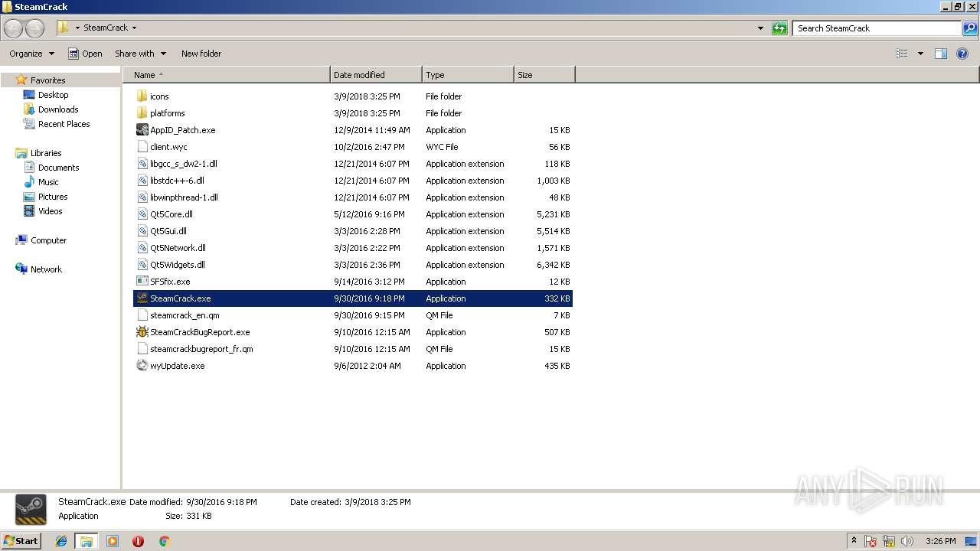Sort by Date modified column

tap(376, 75)
